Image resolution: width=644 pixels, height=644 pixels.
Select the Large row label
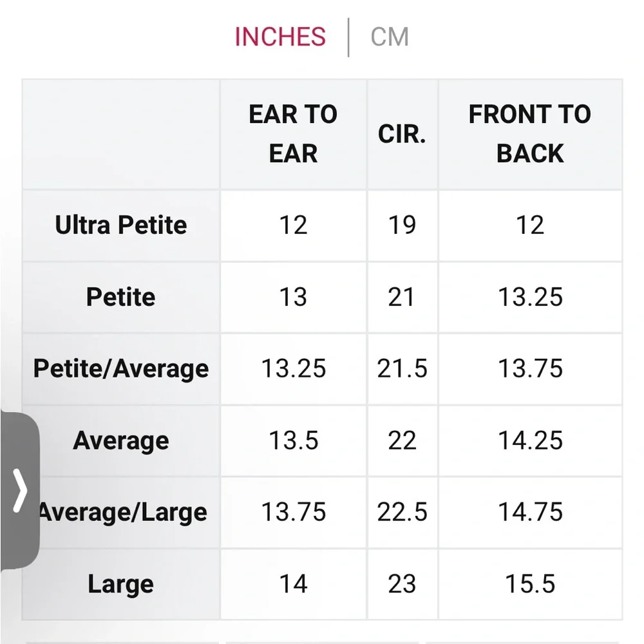[121, 585]
